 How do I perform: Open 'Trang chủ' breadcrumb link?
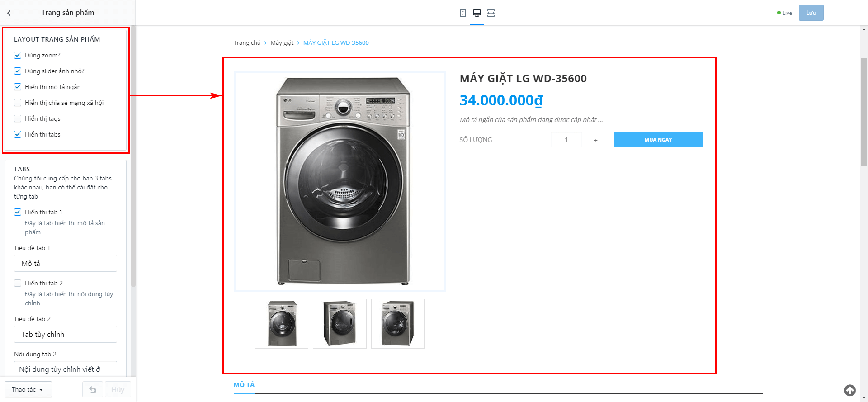tap(247, 43)
